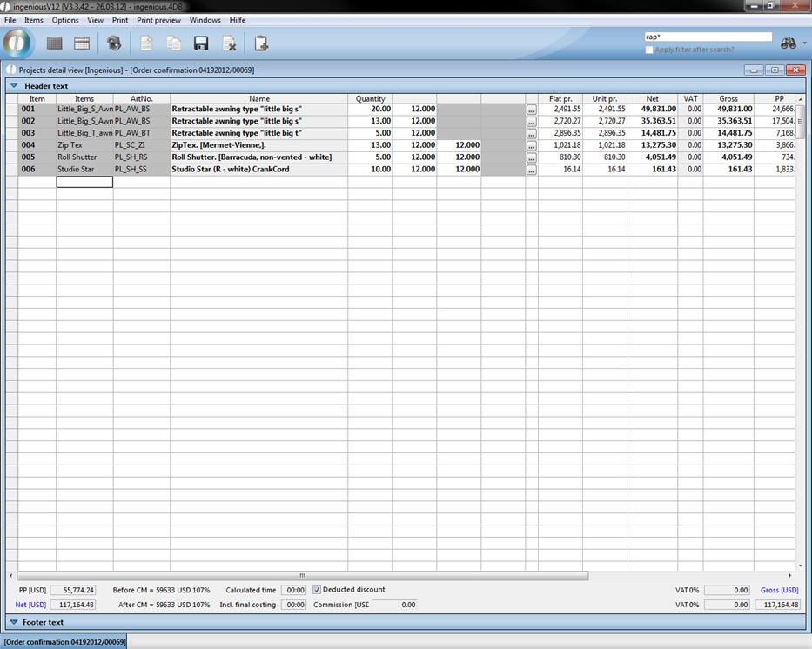Screen dimensions: 812x649
Task: Click the save floppy disk icon
Action: pos(201,43)
